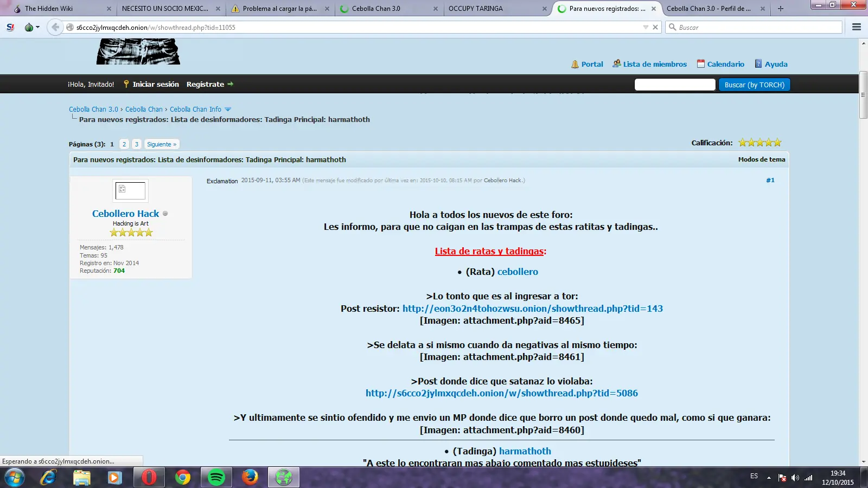Open the Tor onion button menu
This screenshot has width=868, height=488.
(32, 27)
